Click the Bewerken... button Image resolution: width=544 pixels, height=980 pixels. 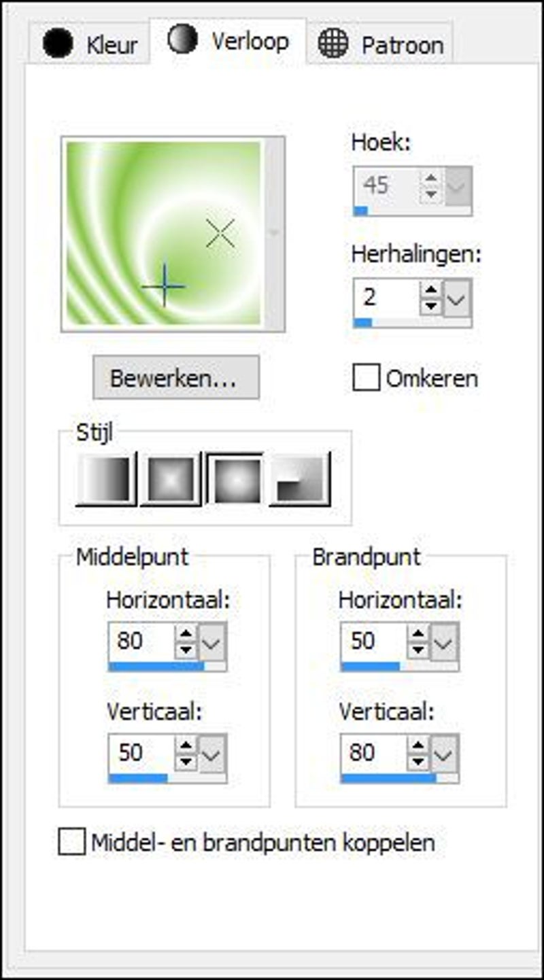(x=175, y=378)
